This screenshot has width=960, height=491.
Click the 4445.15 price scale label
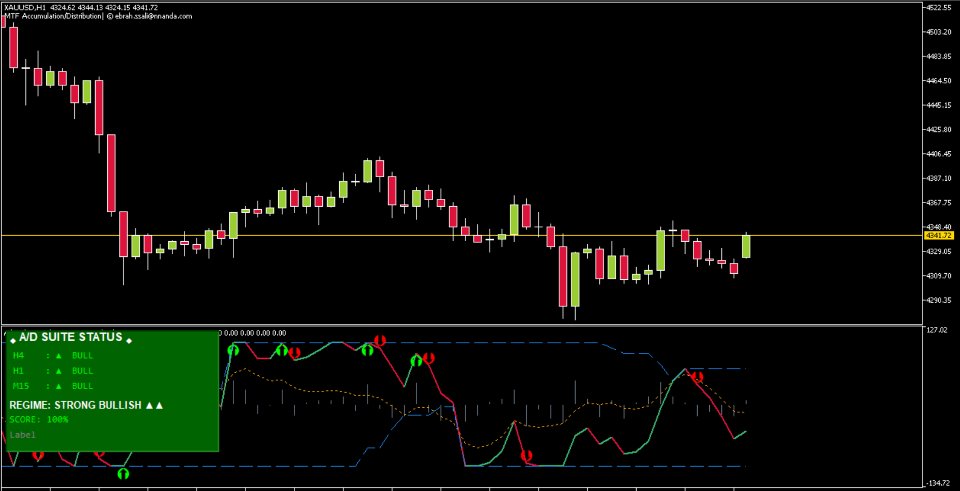click(x=940, y=105)
